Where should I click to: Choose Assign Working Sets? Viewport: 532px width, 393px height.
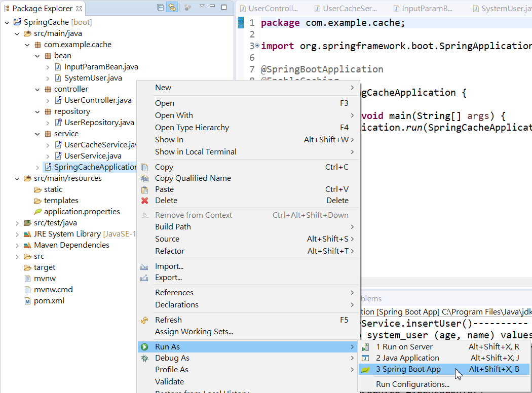click(248, 332)
